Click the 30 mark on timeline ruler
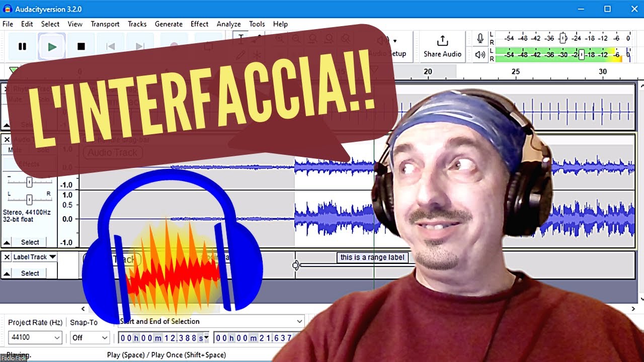 (x=603, y=72)
